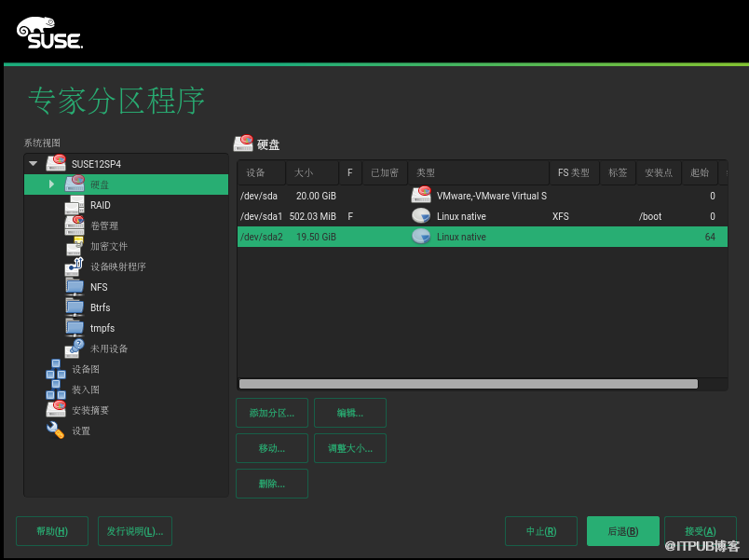Sort by the 标签 column header
Screen dimensions: 749x560
click(x=618, y=172)
